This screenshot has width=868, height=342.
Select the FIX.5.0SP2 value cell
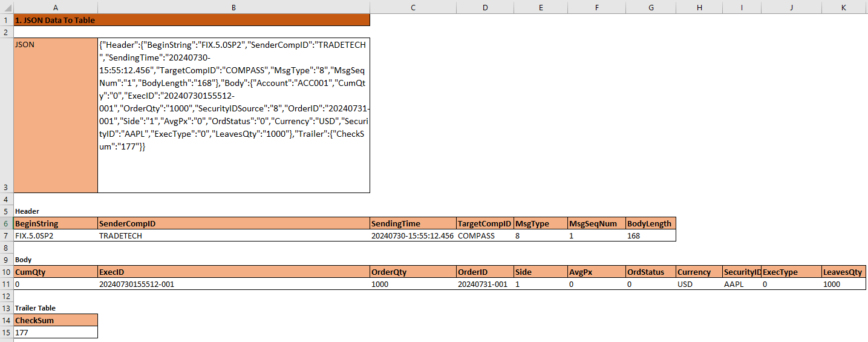click(56, 235)
